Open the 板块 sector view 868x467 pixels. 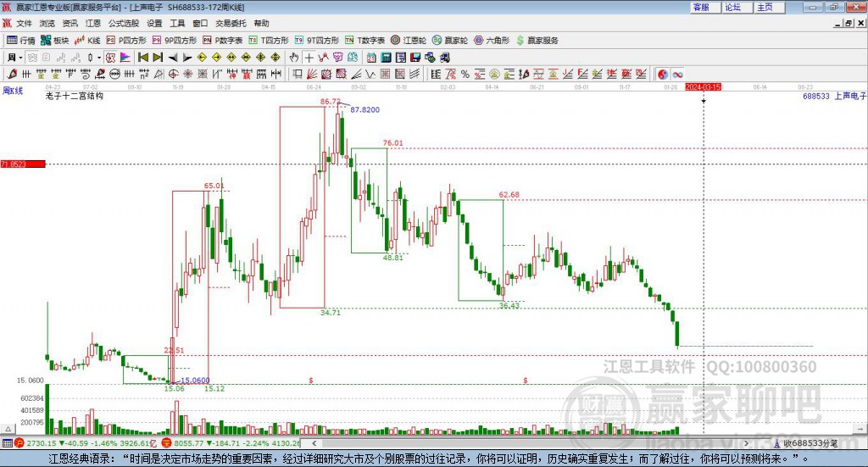click(x=54, y=41)
